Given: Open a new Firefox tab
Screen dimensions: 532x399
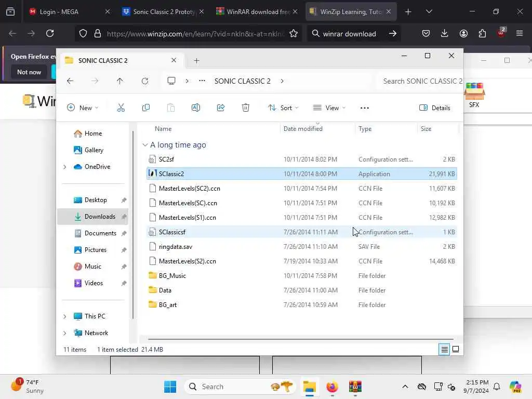Looking at the screenshot, I should coord(408,12).
